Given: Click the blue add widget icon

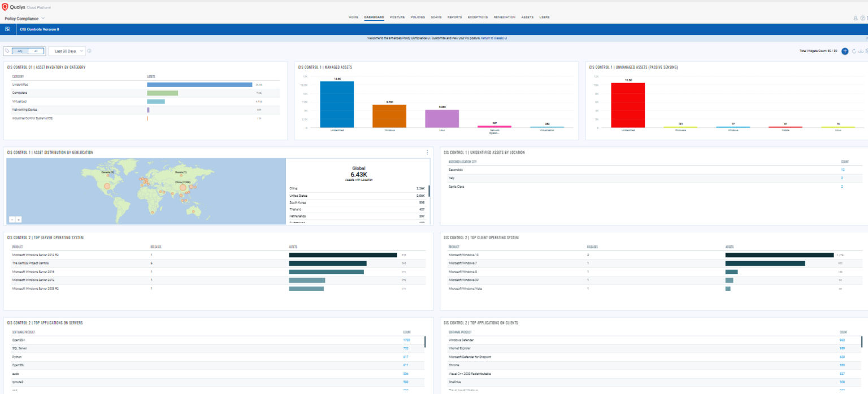Looking at the screenshot, I should point(845,51).
